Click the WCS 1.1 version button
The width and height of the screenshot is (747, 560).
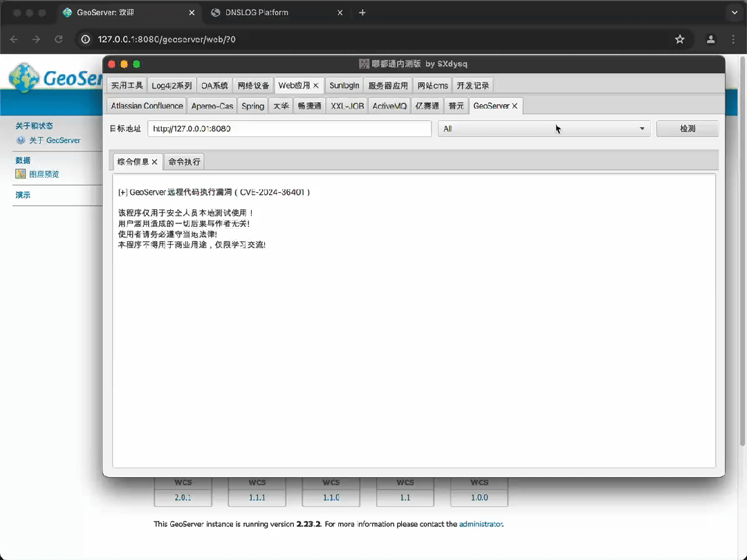click(405, 498)
